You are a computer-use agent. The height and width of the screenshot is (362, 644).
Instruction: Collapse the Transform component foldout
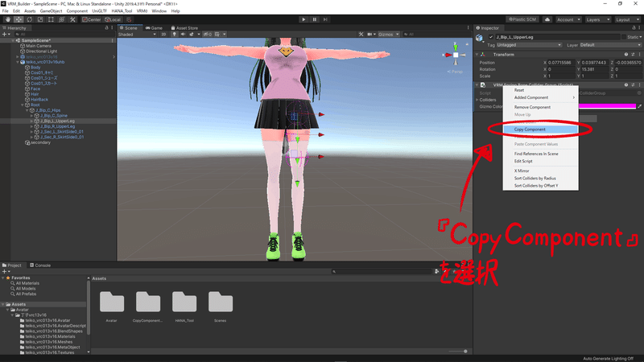[477, 55]
